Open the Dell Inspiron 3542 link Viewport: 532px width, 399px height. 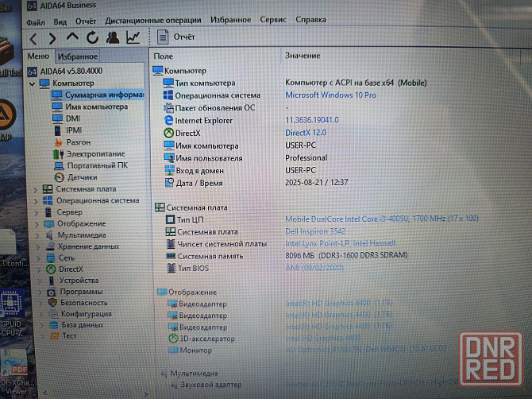[x=315, y=231]
